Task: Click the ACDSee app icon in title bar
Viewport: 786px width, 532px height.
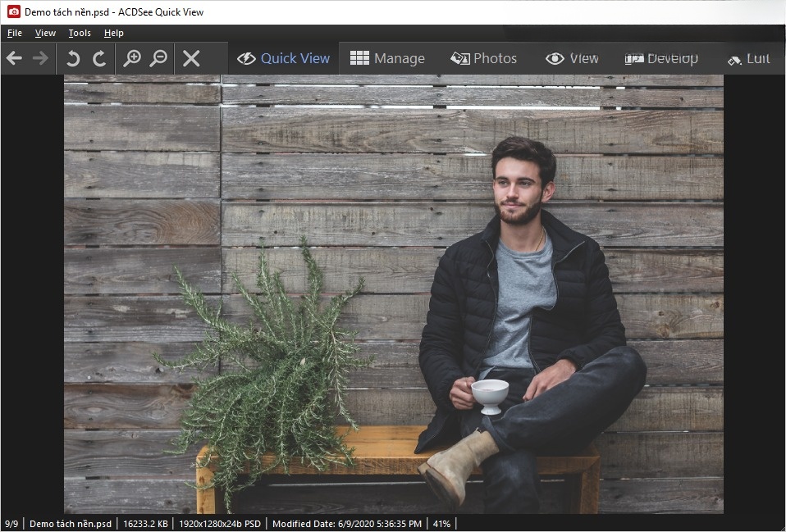Action: tap(13, 12)
